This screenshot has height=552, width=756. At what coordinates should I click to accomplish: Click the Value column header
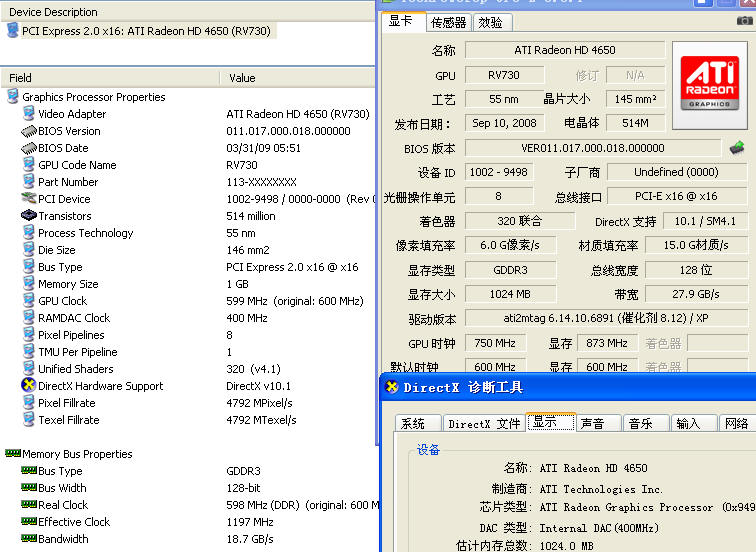297,78
